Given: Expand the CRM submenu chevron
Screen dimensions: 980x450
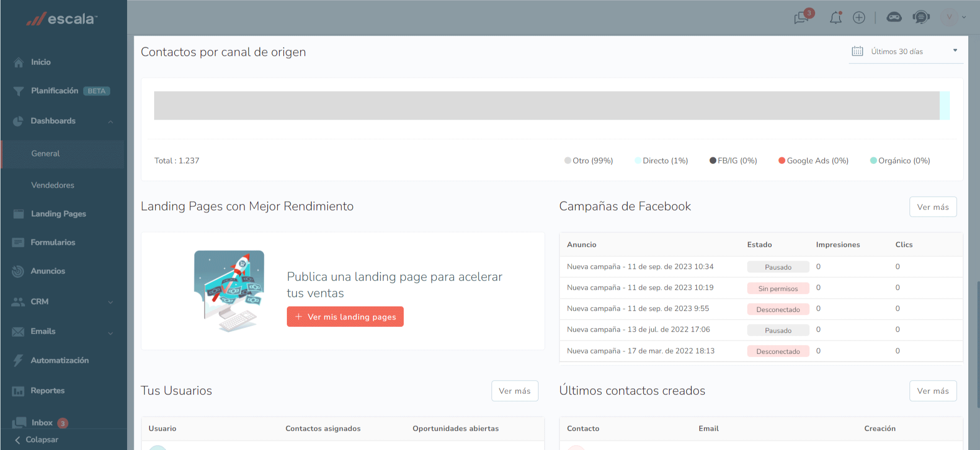Looking at the screenshot, I should click(x=111, y=302).
